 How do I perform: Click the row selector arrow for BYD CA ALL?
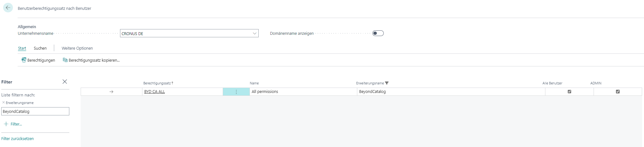coord(112,92)
